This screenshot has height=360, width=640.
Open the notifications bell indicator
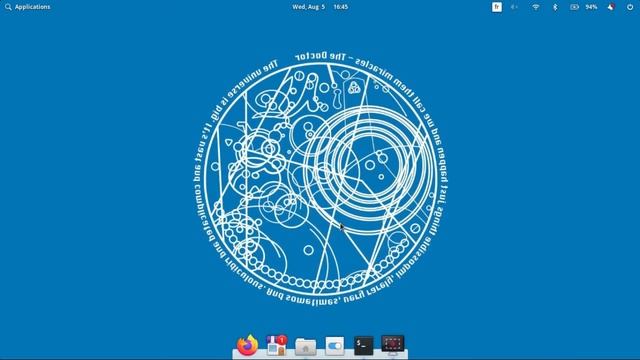(611, 7)
